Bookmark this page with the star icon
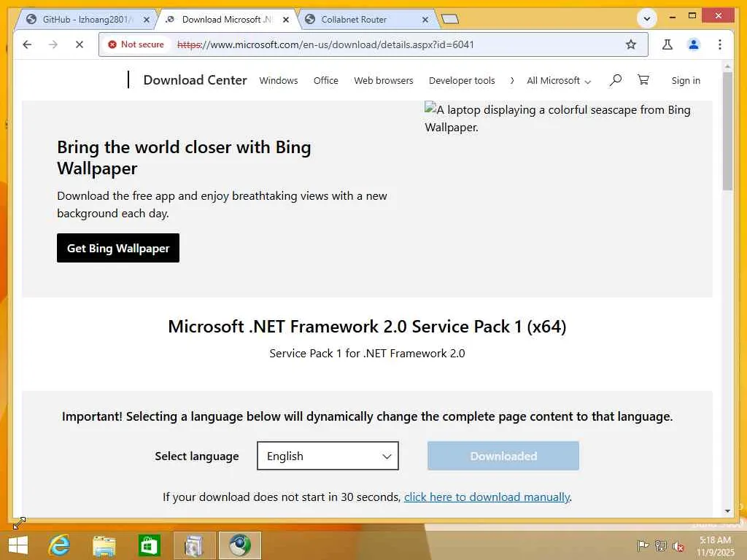 [631, 44]
